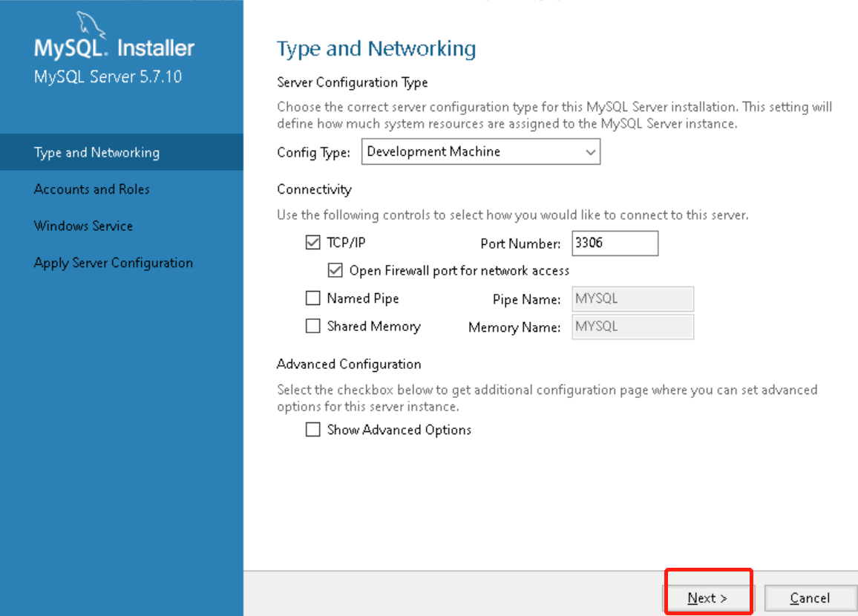858x616 pixels.
Task: Toggle the TCP/IP checkbox
Action: pyautogui.click(x=312, y=243)
